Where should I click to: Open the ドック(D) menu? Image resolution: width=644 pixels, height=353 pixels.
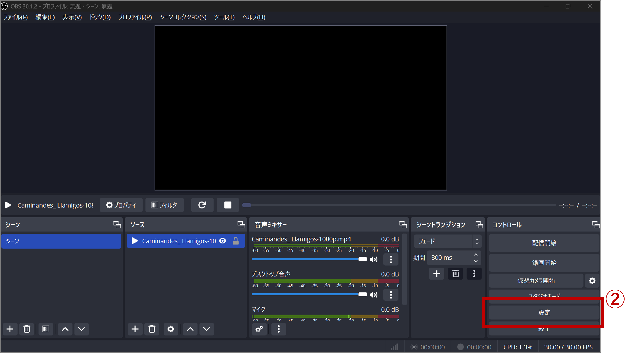pyautogui.click(x=100, y=17)
